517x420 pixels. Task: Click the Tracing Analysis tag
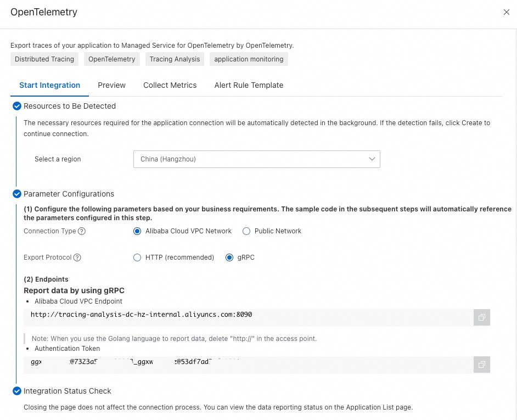click(x=175, y=59)
